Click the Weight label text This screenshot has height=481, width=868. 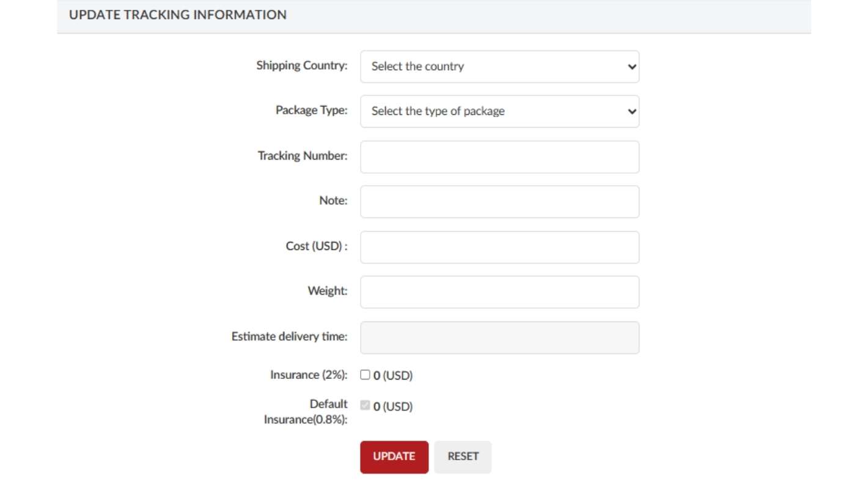[x=327, y=291]
